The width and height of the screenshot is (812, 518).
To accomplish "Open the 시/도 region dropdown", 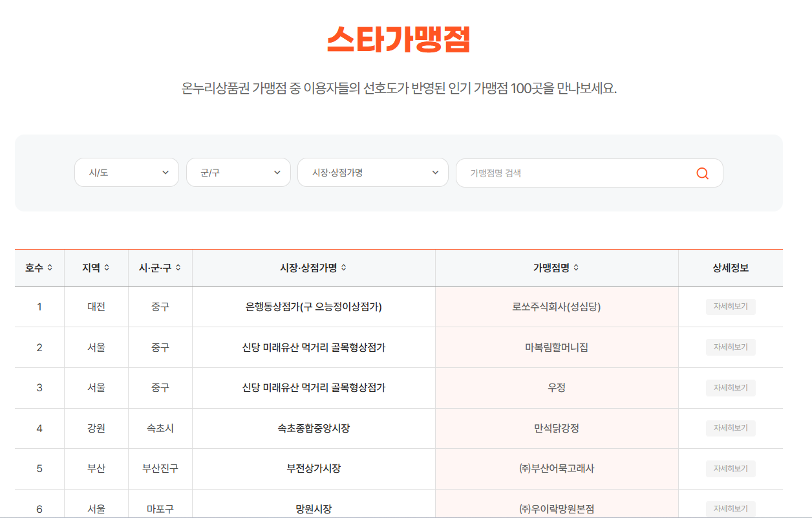I will tap(126, 172).
